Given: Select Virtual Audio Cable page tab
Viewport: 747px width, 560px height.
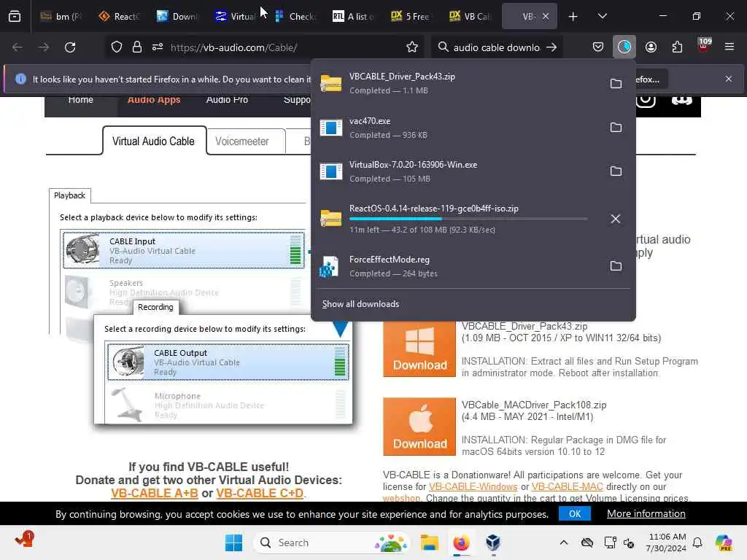Looking at the screenshot, I should (x=154, y=141).
